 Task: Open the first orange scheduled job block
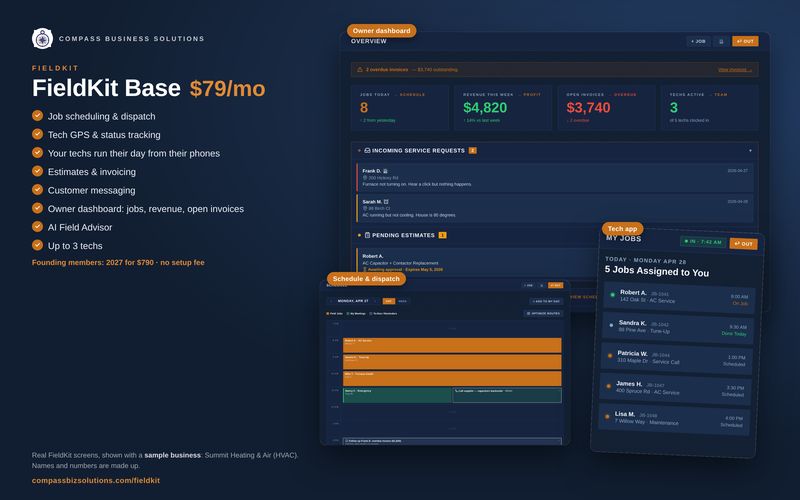click(452, 345)
